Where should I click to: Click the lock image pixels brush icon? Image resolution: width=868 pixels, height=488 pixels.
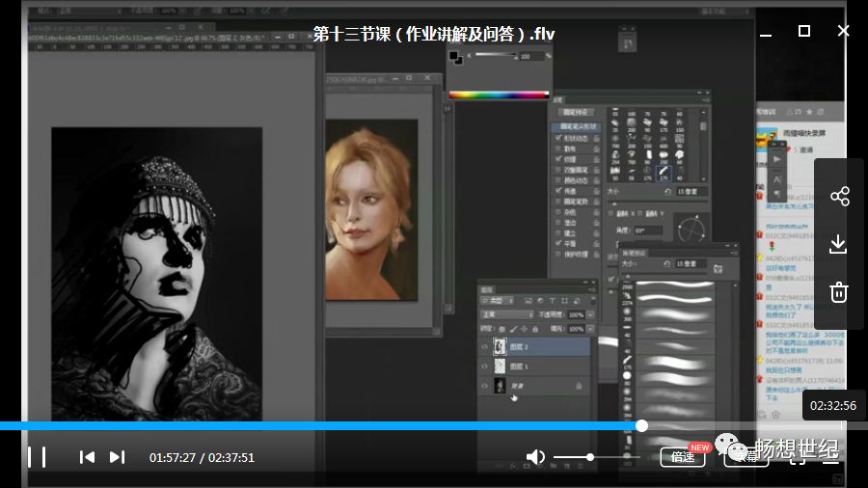[513, 329]
